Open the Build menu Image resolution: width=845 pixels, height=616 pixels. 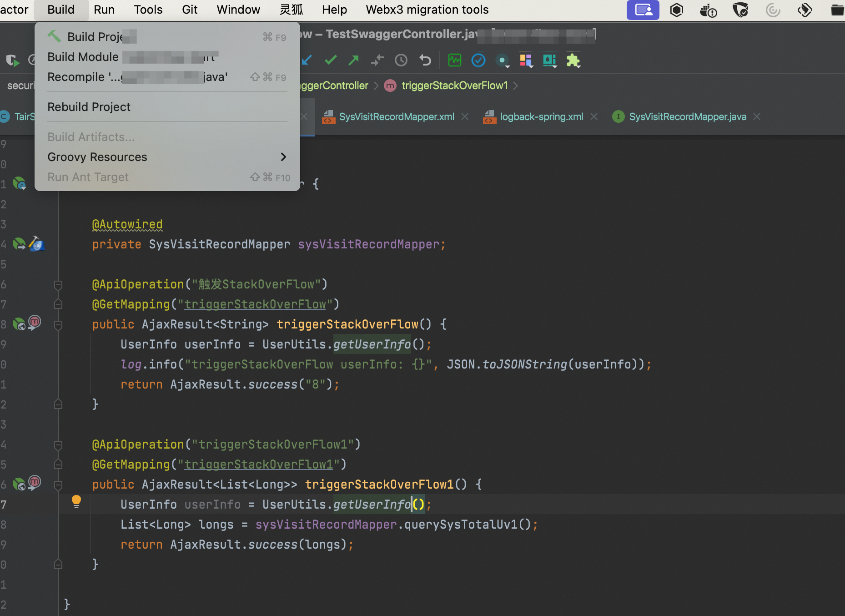[x=61, y=10]
